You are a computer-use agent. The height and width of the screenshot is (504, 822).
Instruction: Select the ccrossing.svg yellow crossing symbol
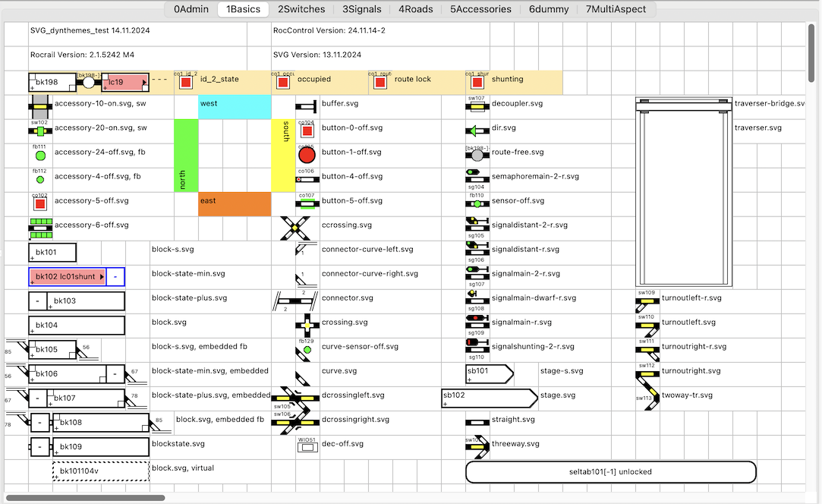(295, 227)
